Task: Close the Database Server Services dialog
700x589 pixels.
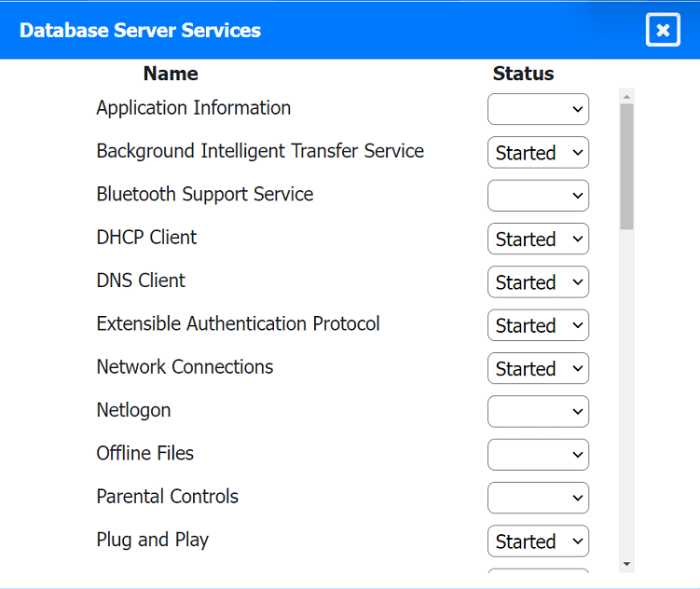Action: coord(663,30)
